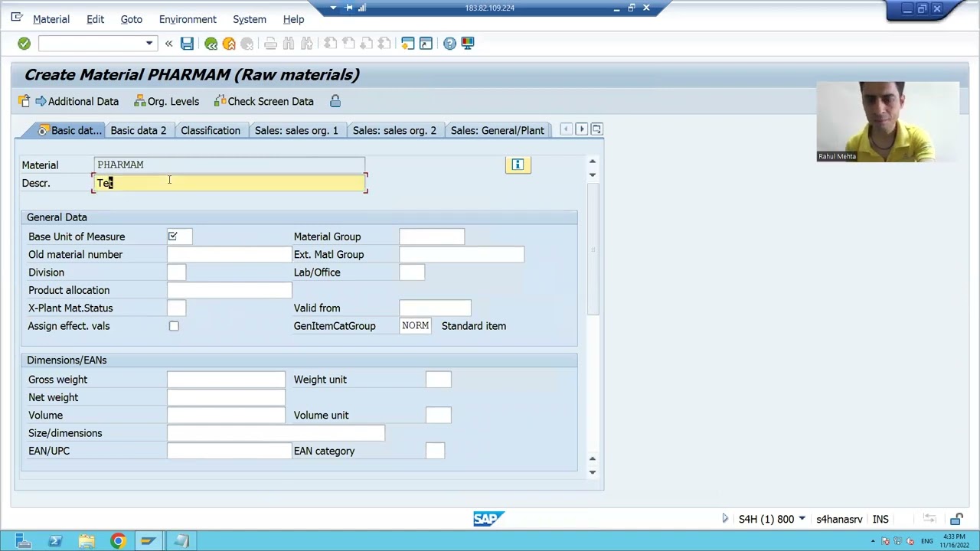The height and width of the screenshot is (551, 980).
Task: Open the Goto menu
Action: (x=131, y=19)
